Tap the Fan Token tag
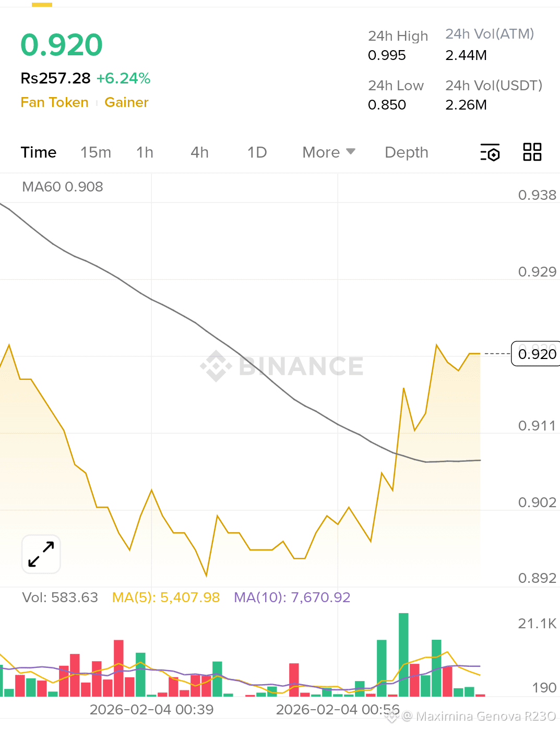 point(54,102)
